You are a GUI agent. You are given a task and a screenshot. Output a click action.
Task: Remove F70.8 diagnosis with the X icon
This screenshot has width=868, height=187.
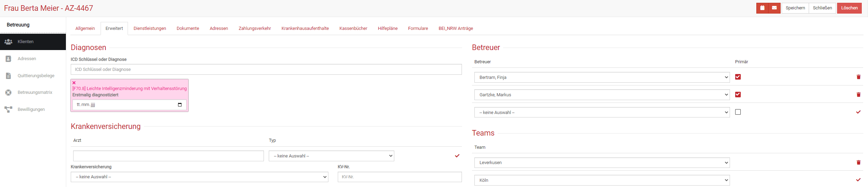point(74,83)
